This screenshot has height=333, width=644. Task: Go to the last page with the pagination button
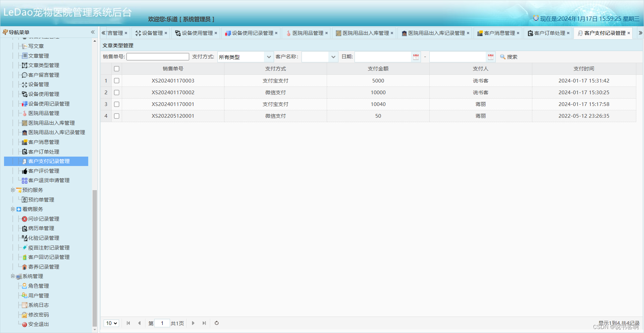pos(204,323)
